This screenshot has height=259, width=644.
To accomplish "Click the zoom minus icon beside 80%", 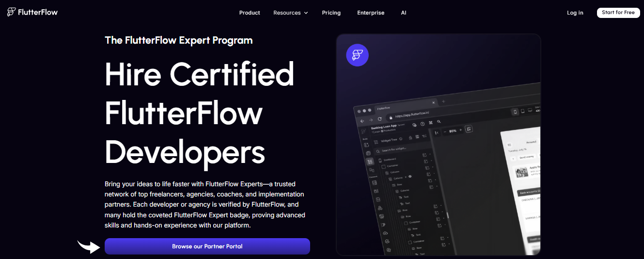I will [x=445, y=131].
